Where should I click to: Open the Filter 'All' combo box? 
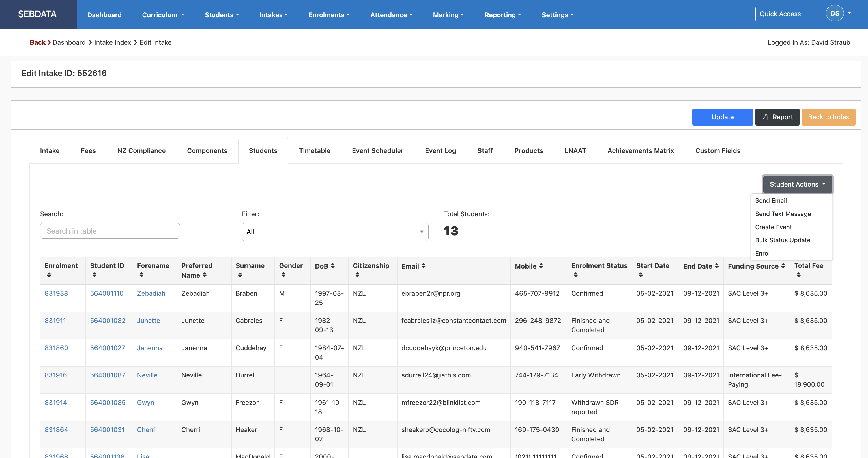click(335, 232)
